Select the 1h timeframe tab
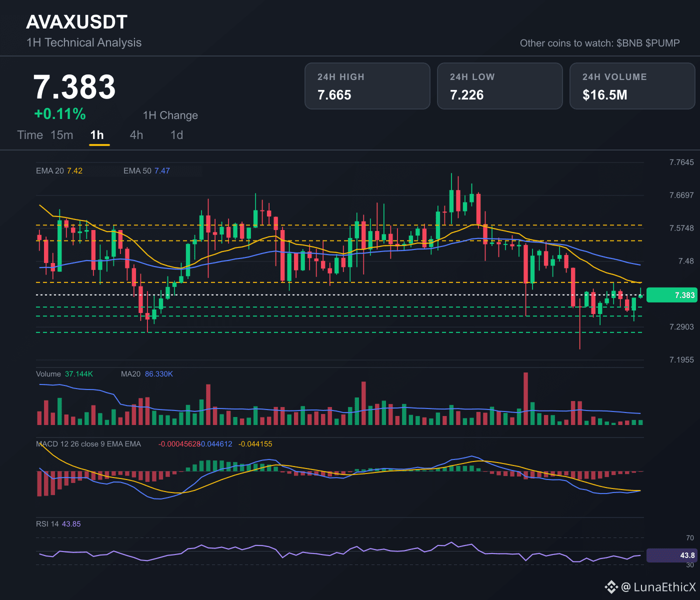The width and height of the screenshot is (700, 600). [x=97, y=135]
